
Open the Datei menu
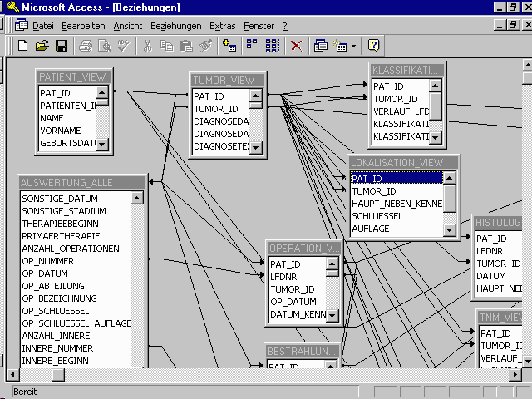coord(42,26)
